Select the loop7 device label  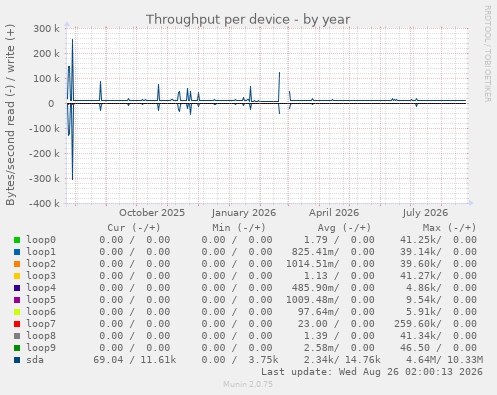click(41, 324)
